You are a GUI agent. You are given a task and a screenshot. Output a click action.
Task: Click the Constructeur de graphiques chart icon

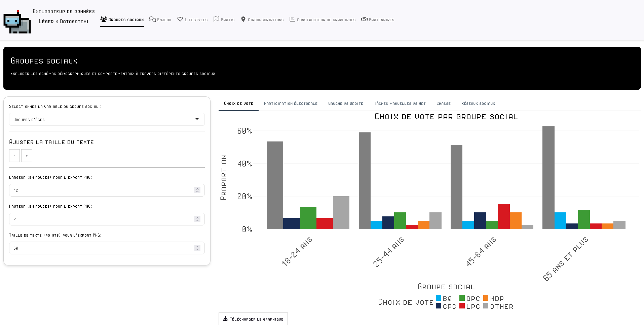click(x=292, y=19)
